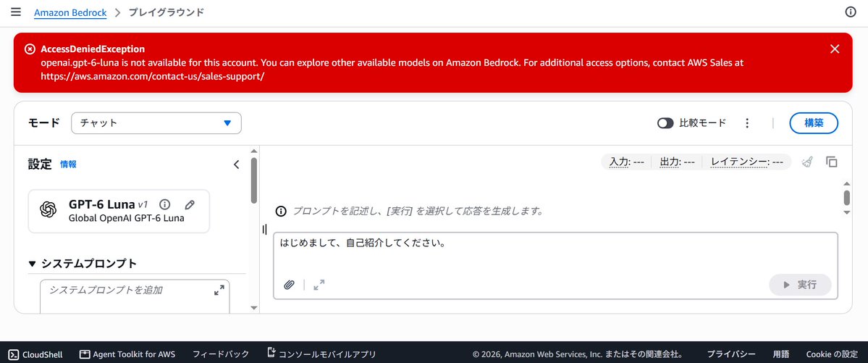
Task: Expand the prompt input box
Action: click(x=319, y=285)
